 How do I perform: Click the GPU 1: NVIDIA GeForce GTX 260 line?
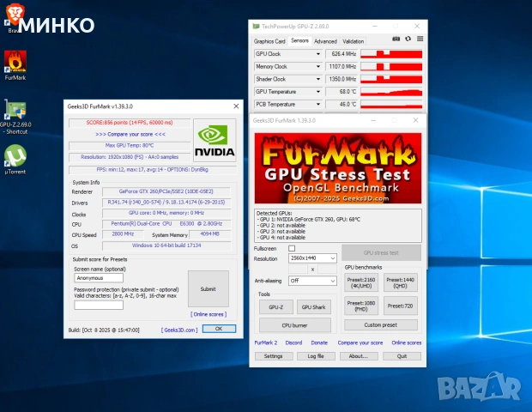(308, 219)
